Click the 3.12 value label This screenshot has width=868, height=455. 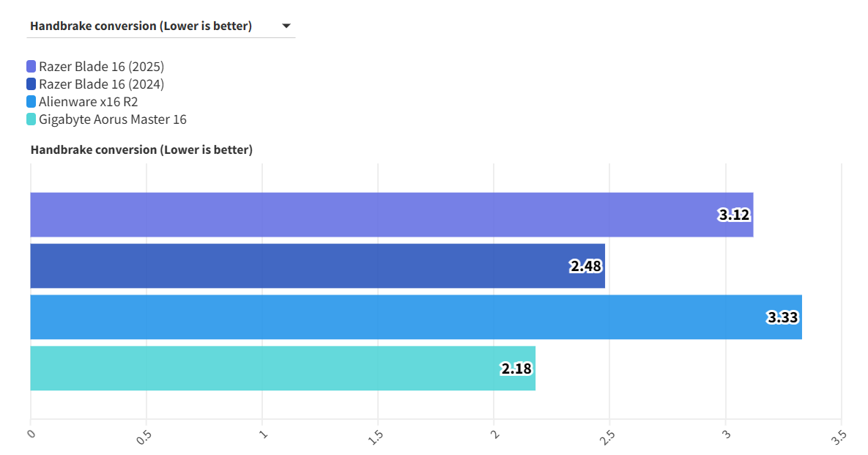click(734, 215)
